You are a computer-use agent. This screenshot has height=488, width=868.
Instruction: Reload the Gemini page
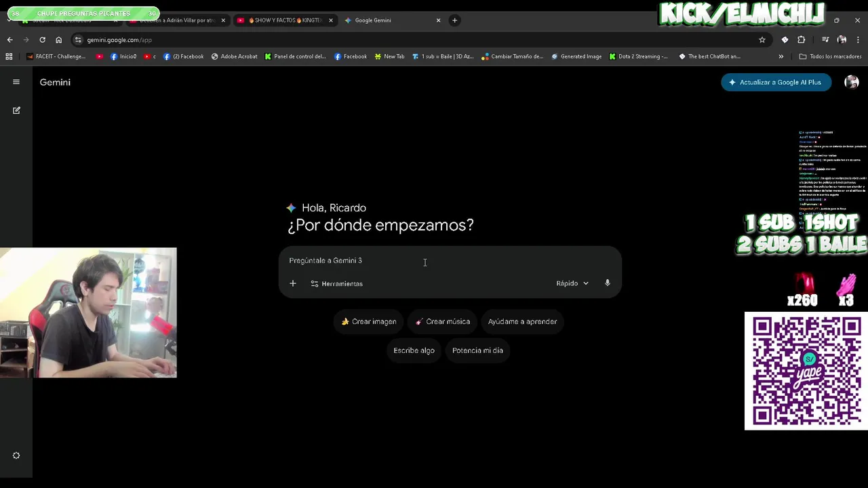pyautogui.click(x=42, y=40)
